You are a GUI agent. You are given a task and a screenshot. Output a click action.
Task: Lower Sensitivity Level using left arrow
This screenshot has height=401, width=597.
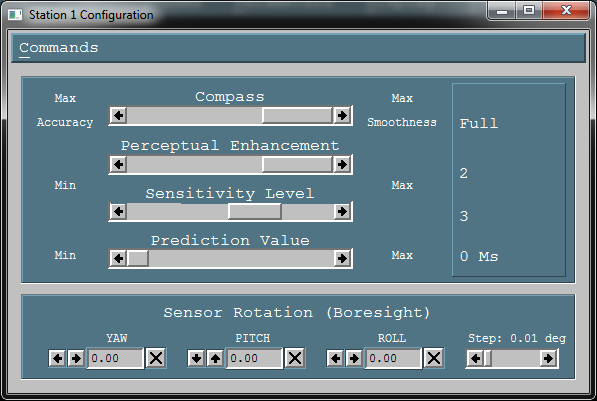click(118, 211)
